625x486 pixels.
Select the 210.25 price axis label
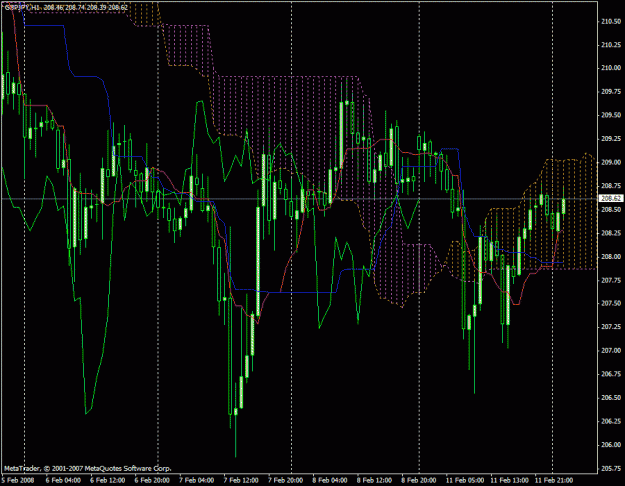pos(610,45)
